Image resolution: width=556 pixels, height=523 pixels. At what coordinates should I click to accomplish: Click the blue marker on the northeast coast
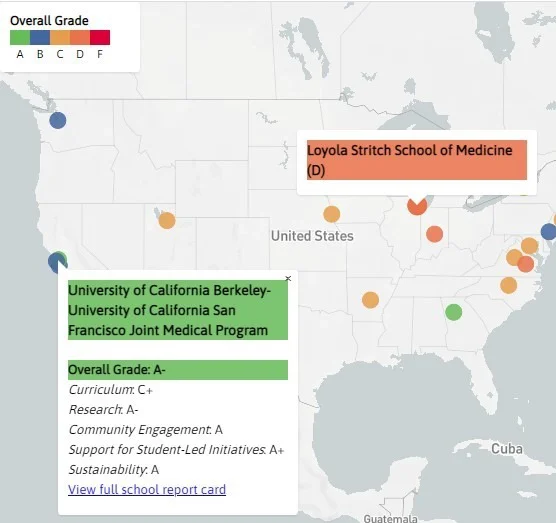pos(549,232)
